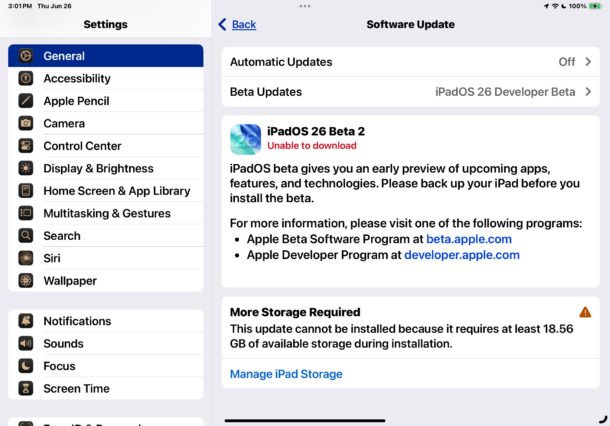Tap the iPadOS 26 Beta 2 title
Image resolution: width=610 pixels, height=426 pixels.
coord(316,131)
